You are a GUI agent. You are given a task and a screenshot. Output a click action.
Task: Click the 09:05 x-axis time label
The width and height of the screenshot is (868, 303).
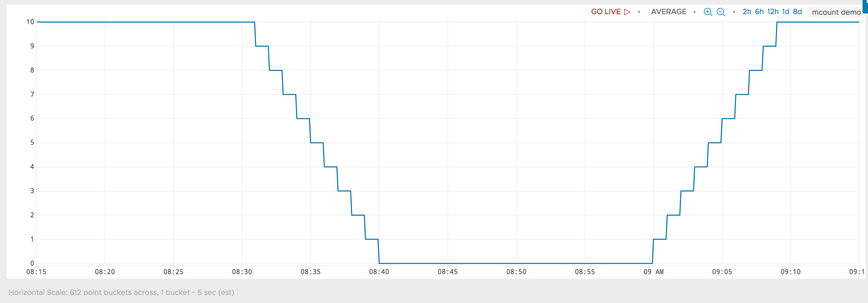tap(722, 272)
